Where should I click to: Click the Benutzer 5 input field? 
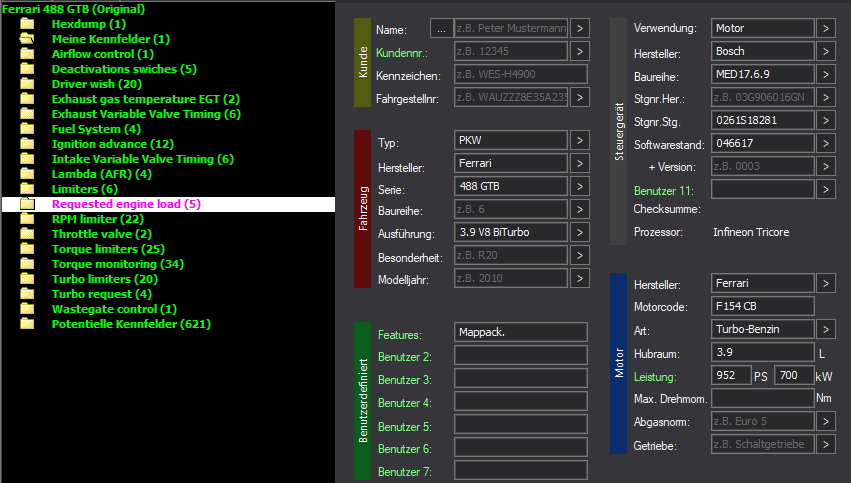point(520,424)
